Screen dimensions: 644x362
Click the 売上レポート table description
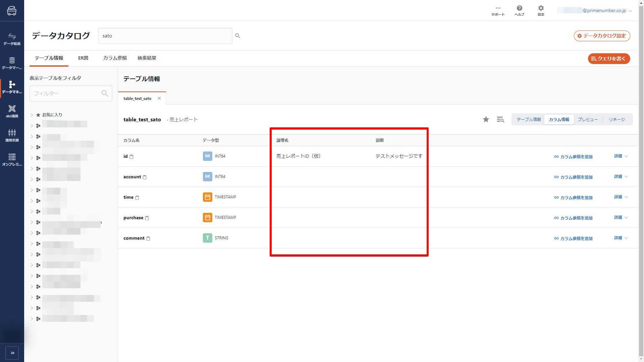[x=183, y=120]
